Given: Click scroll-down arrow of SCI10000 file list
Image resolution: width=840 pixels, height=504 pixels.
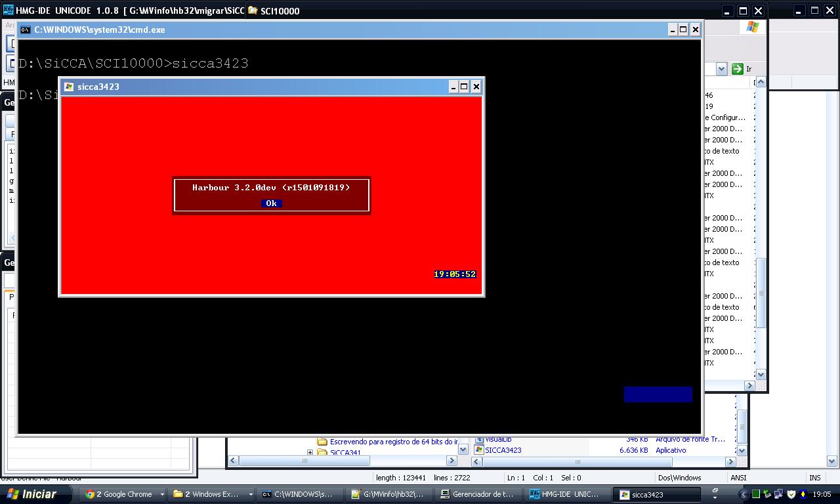Looking at the screenshot, I should [x=761, y=374].
